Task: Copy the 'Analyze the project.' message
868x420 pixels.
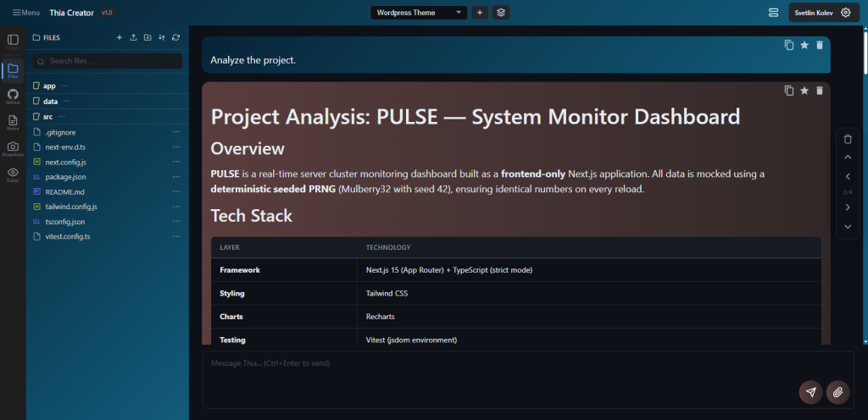Action: coord(789,46)
